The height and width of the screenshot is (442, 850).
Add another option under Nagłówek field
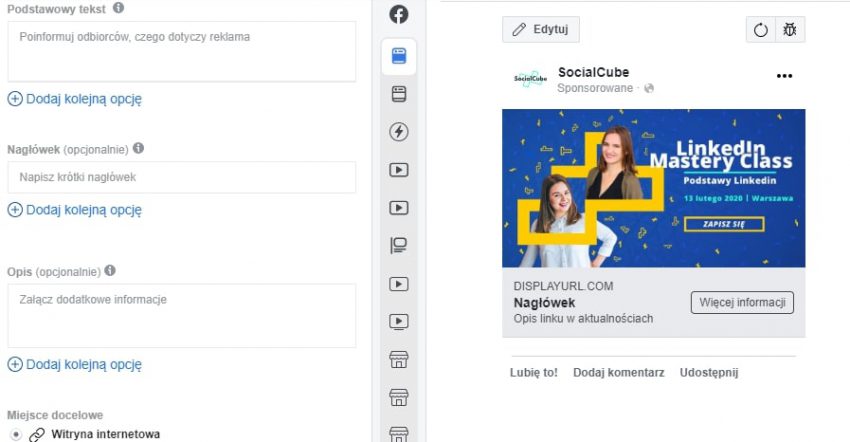(75, 210)
